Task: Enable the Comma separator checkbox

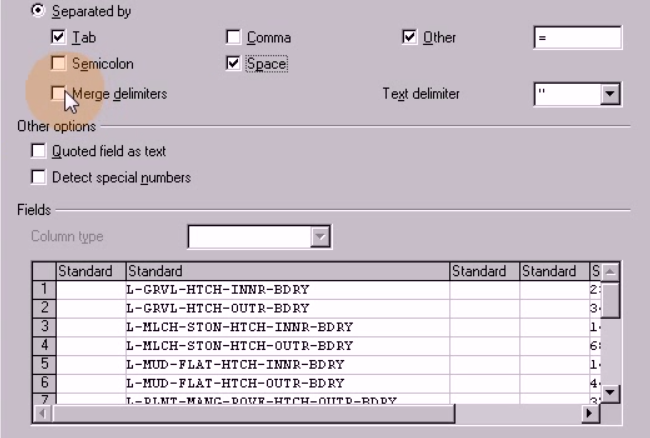Action: point(233,37)
